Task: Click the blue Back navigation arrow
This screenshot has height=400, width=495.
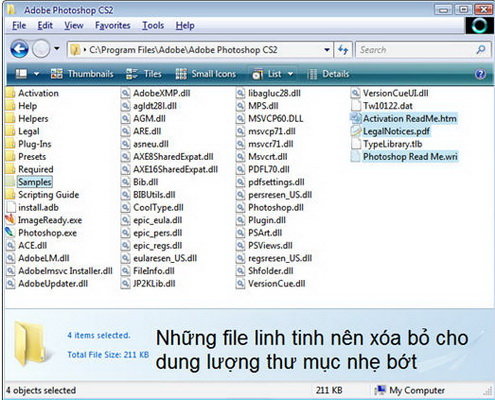Action: pos(19,49)
